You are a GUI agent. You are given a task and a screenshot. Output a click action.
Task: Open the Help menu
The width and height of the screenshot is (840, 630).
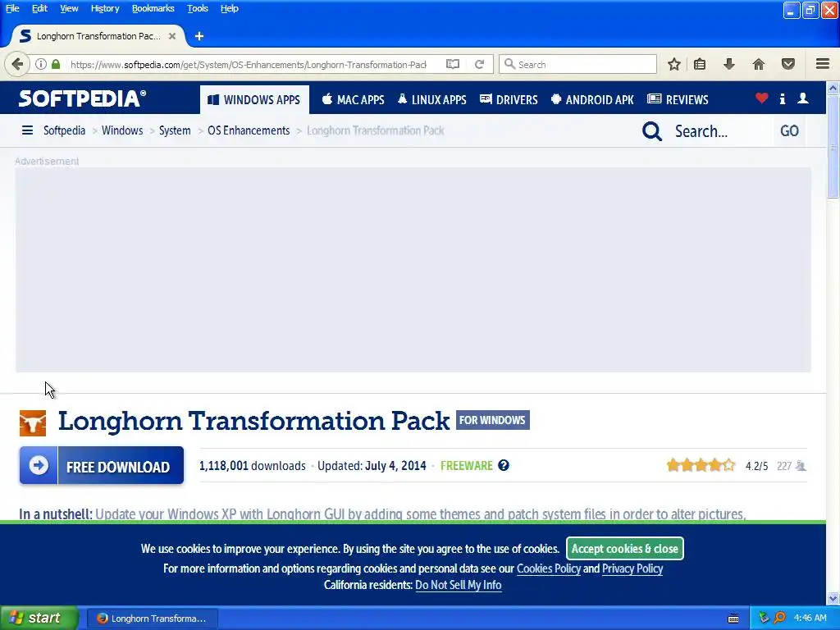pyautogui.click(x=230, y=8)
